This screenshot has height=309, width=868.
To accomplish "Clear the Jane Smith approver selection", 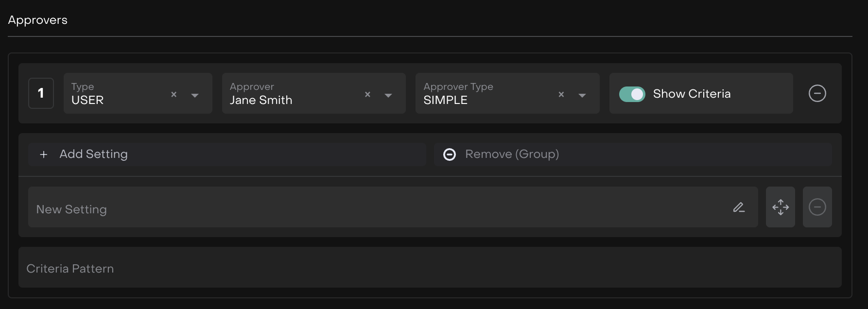I will pyautogui.click(x=367, y=94).
